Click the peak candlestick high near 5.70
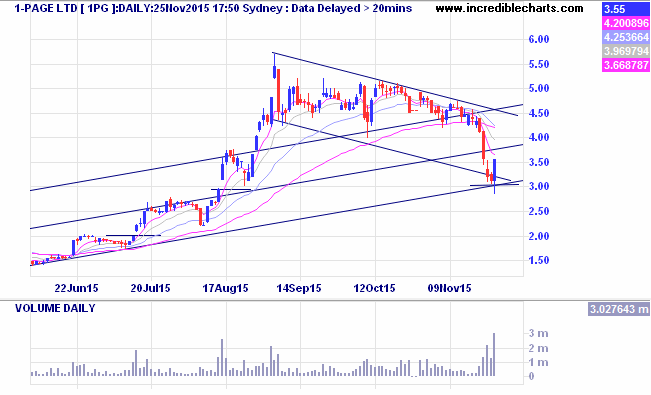 click(274, 66)
